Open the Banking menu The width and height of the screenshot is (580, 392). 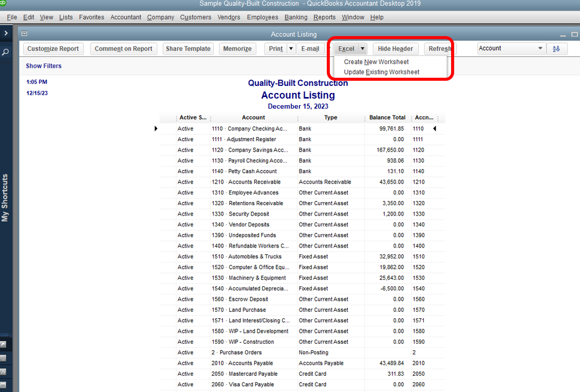point(296,17)
